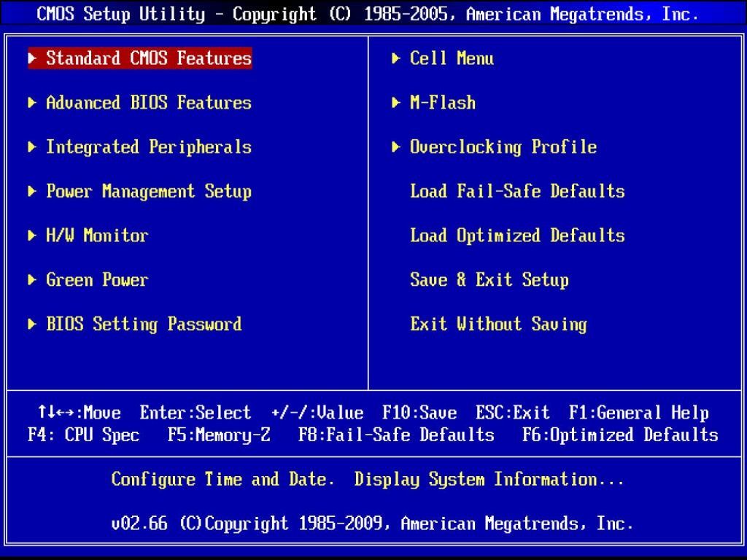
Task: Click arrow beside Green Power
Action: [32, 279]
